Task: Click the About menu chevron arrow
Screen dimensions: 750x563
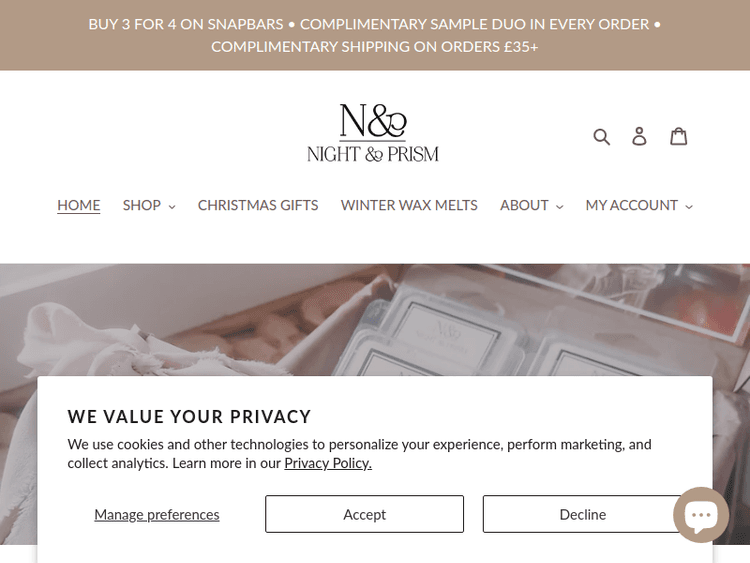Action: [x=560, y=206]
